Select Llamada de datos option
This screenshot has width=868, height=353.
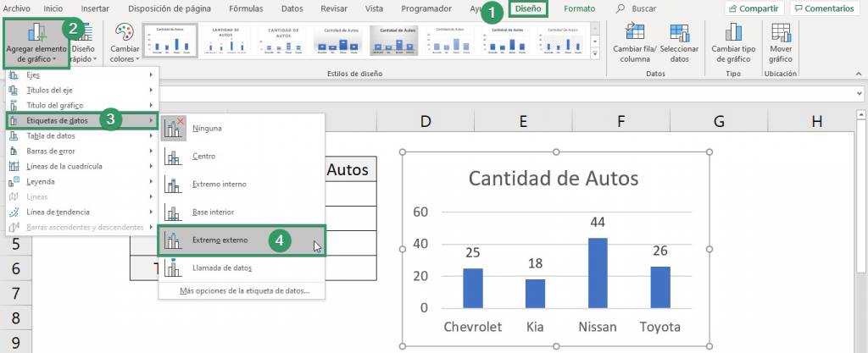tap(242, 268)
